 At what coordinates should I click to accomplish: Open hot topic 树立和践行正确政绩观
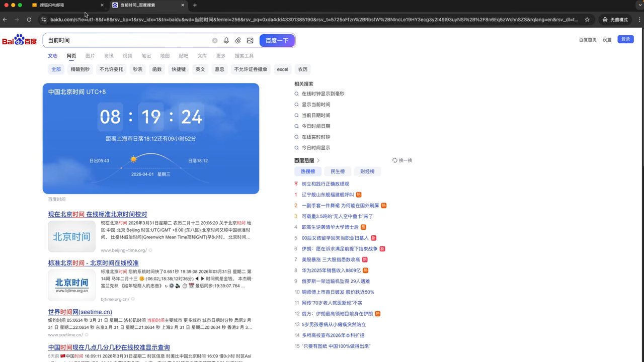[325, 184]
